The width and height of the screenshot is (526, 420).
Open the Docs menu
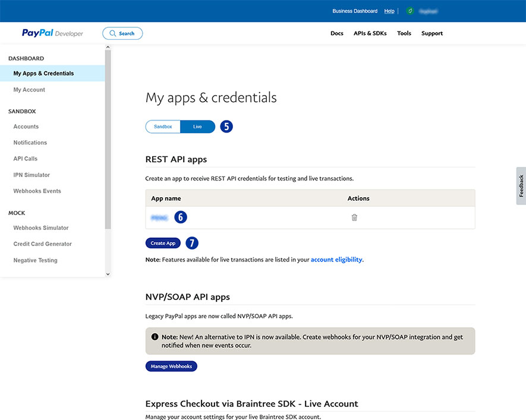[x=337, y=33]
